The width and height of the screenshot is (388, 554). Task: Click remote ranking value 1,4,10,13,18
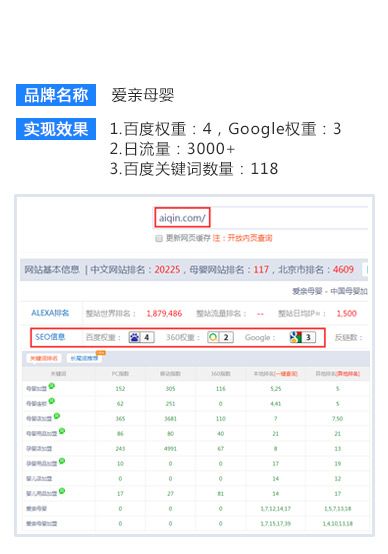337,524
